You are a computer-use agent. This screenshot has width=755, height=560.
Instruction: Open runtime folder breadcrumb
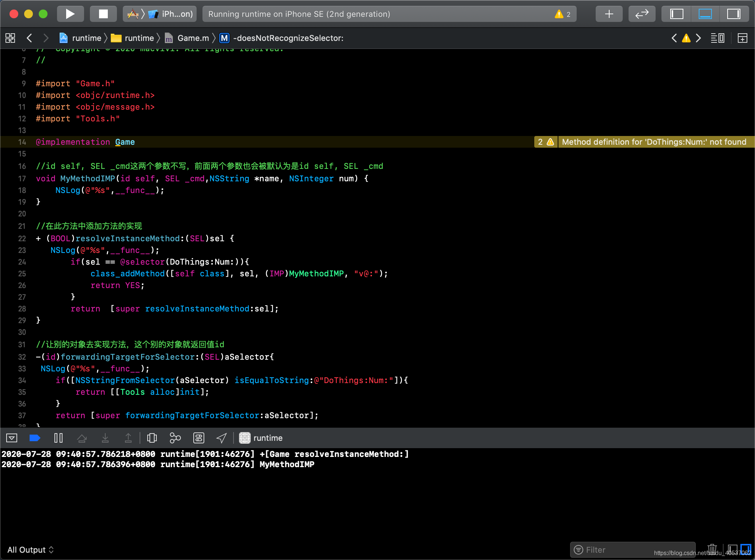pyautogui.click(x=132, y=38)
